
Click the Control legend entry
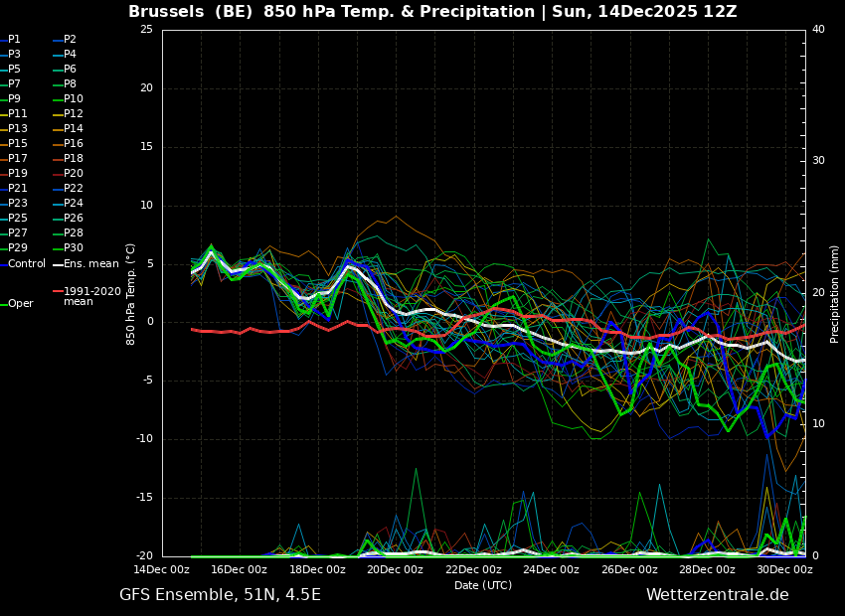point(27,263)
